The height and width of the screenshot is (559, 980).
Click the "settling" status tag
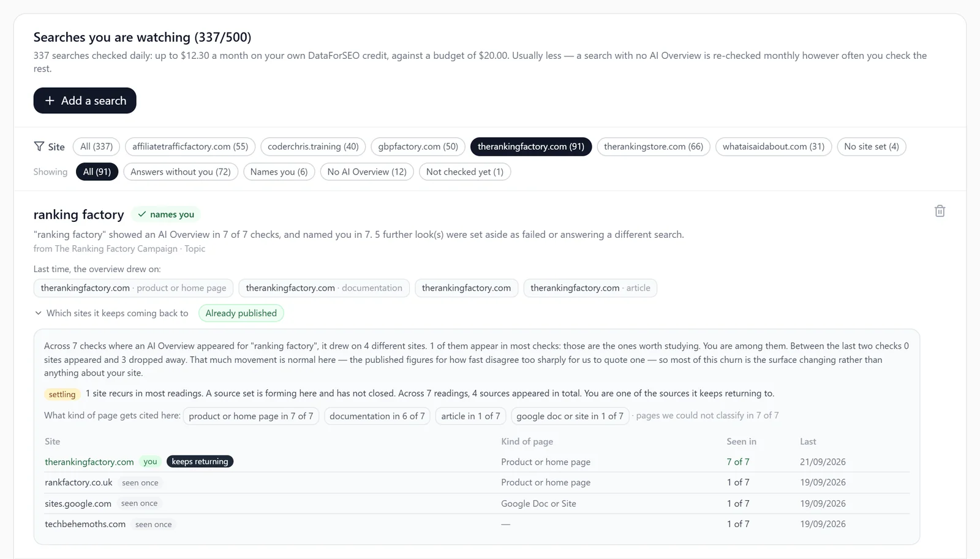[62, 394]
